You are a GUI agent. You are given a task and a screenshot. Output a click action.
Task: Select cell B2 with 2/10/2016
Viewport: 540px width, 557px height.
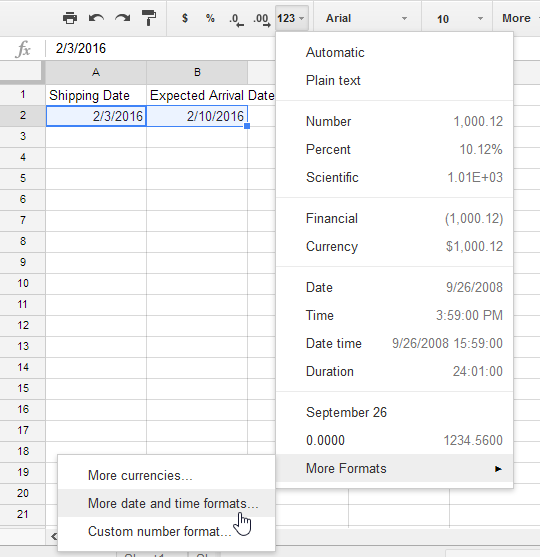coord(197,116)
